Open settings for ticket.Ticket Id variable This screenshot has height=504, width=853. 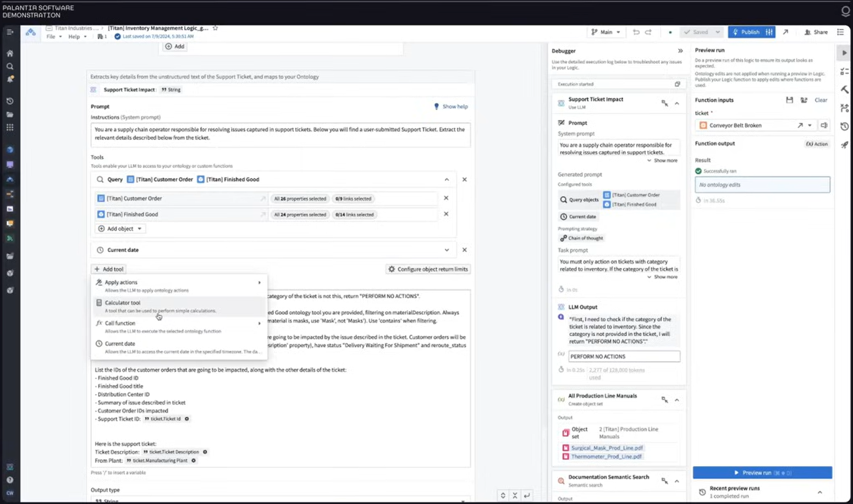(x=187, y=419)
